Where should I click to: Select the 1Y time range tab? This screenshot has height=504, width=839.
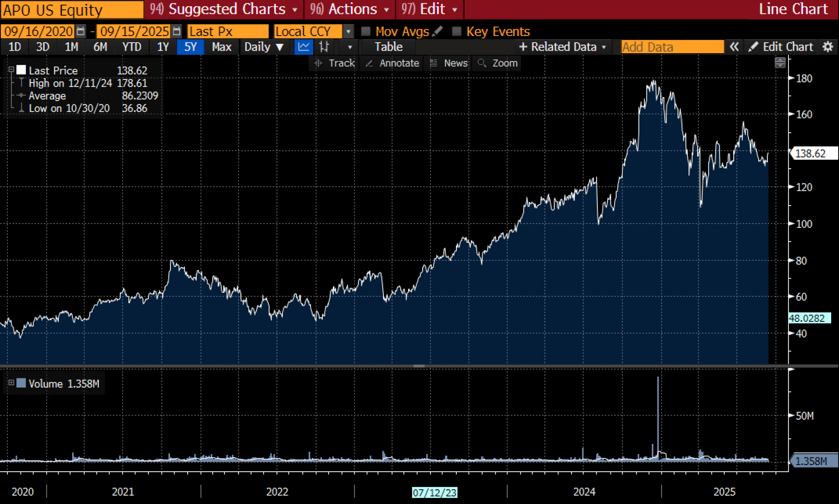click(x=163, y=47)
